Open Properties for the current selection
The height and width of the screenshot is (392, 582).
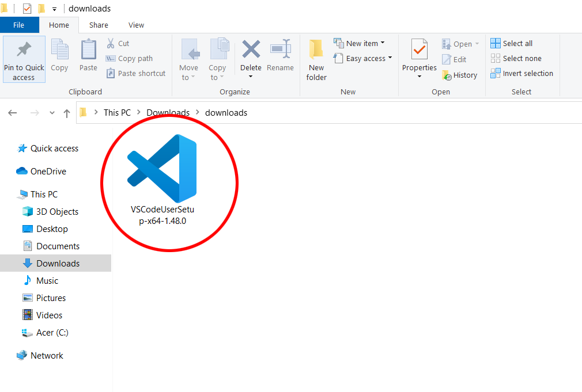tap(419, 58)
